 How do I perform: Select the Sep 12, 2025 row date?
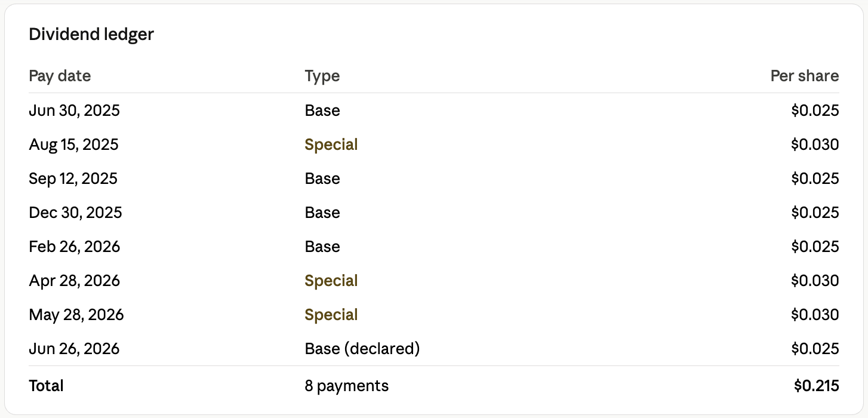point(73,179)
